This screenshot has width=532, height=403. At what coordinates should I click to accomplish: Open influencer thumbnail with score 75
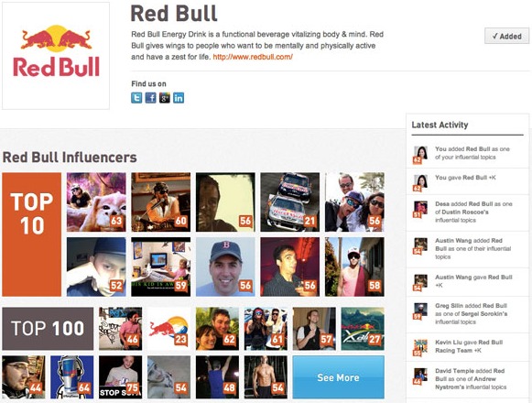click(120, 376)
